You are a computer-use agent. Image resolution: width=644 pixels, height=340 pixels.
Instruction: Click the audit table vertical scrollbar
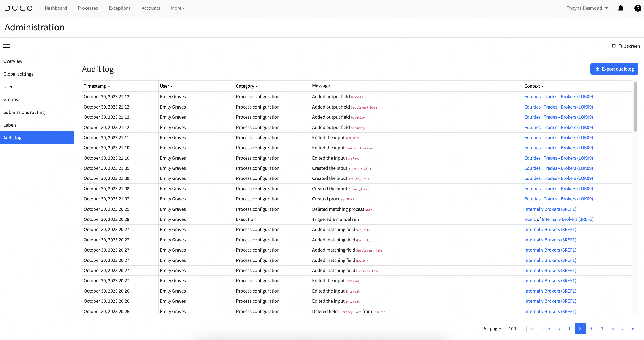click(635, 107)
